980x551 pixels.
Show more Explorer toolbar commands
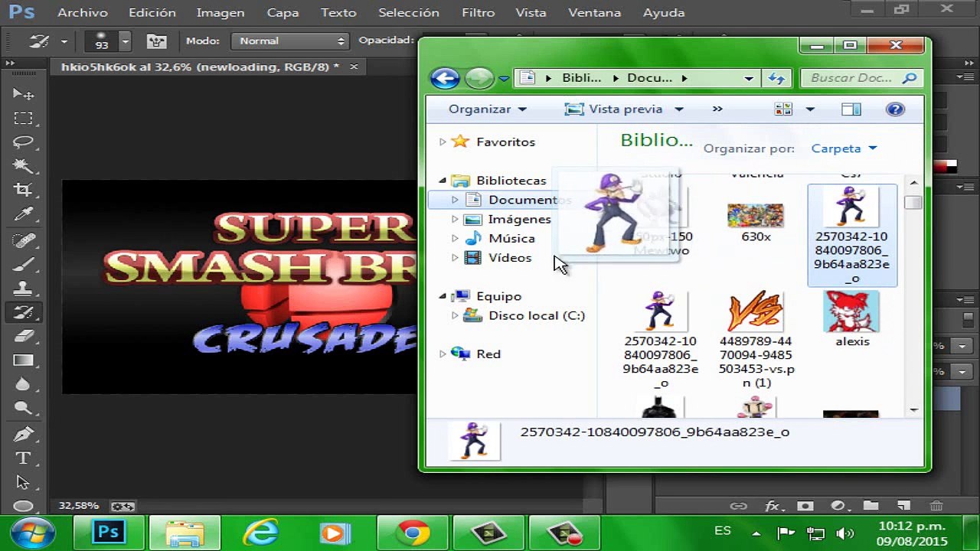tap(717, 109)
